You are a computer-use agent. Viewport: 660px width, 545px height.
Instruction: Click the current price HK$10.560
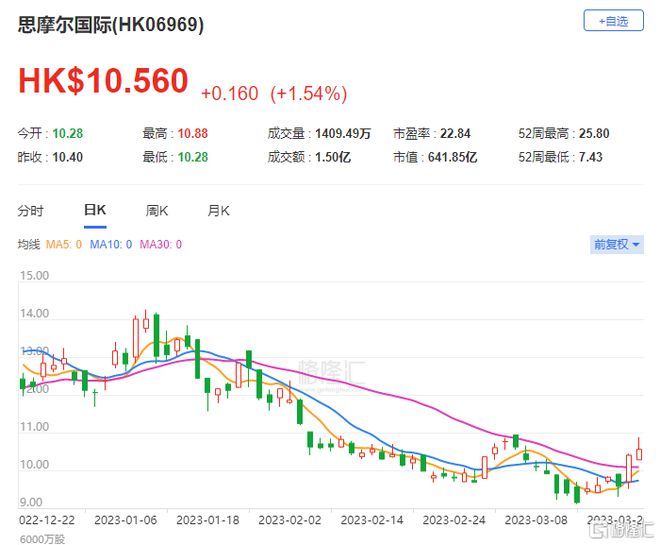pyautogui.click(x=104, y=82)
